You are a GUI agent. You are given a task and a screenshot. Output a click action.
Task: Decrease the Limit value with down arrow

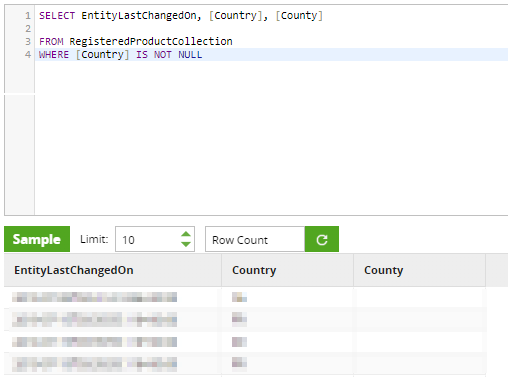[x=186, y=244]
